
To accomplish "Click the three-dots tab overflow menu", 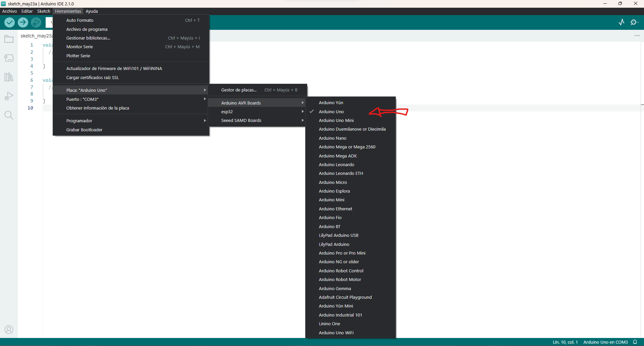I will pyautogui.click(x=637, y=36).
